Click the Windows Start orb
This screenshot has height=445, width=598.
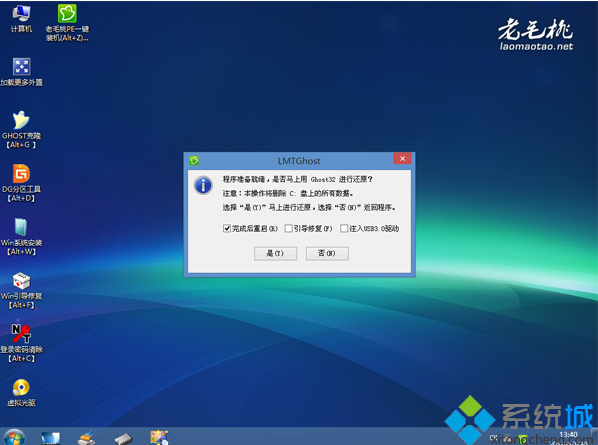click(x=14, y=437)
